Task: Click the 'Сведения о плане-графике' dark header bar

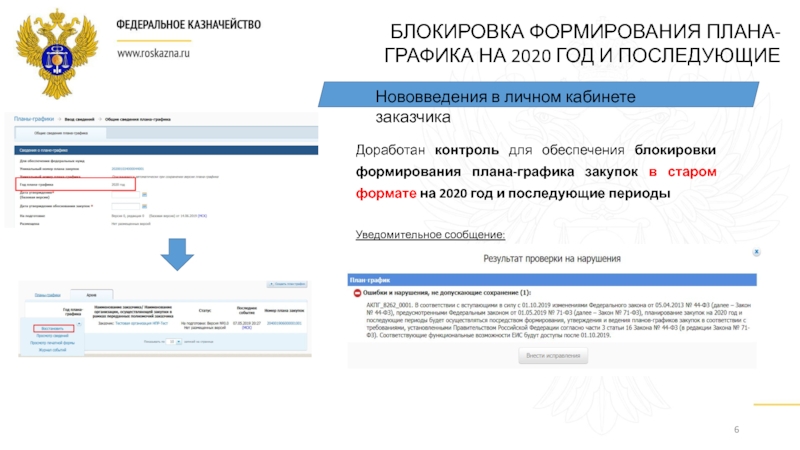Action: tap(166, 150)
